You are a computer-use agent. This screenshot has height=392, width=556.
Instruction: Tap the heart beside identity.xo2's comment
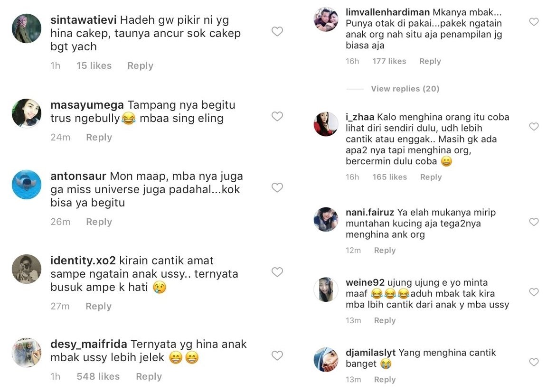pos(277,272)
